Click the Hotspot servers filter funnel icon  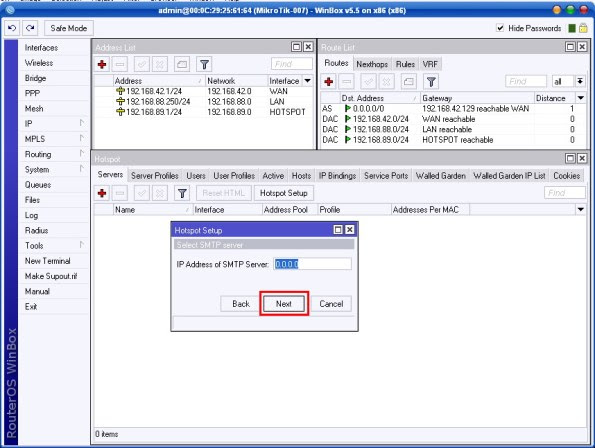pos(182,193)
